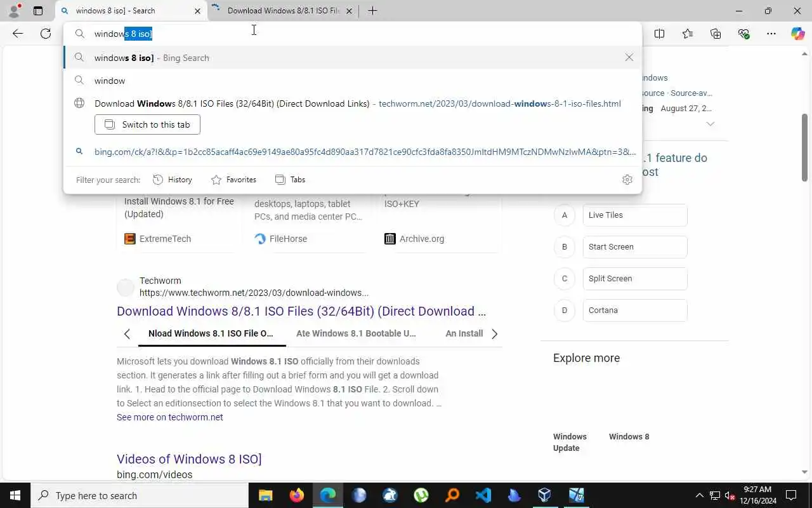812x508 pixels.
Task: Open Edge Settings and more menu
Action: (771, 34)
